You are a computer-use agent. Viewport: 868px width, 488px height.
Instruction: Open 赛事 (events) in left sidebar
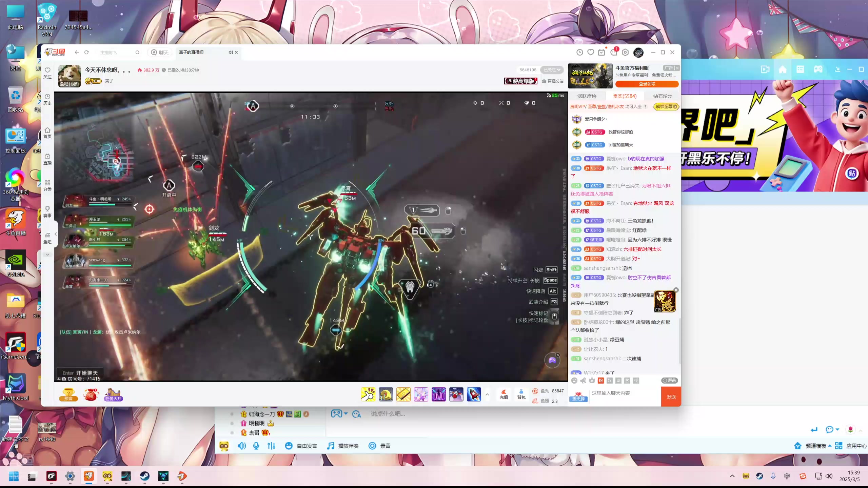pos(47,212)
